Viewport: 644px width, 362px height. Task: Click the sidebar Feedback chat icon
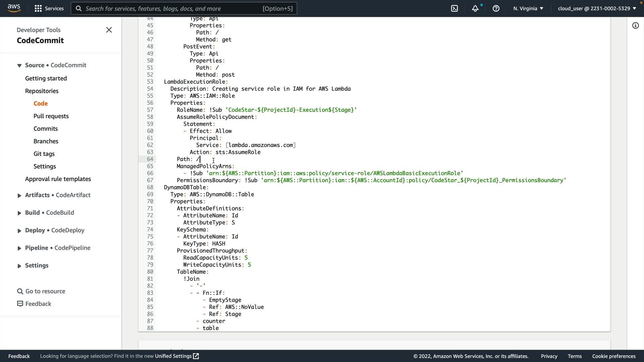click(20, 304)
